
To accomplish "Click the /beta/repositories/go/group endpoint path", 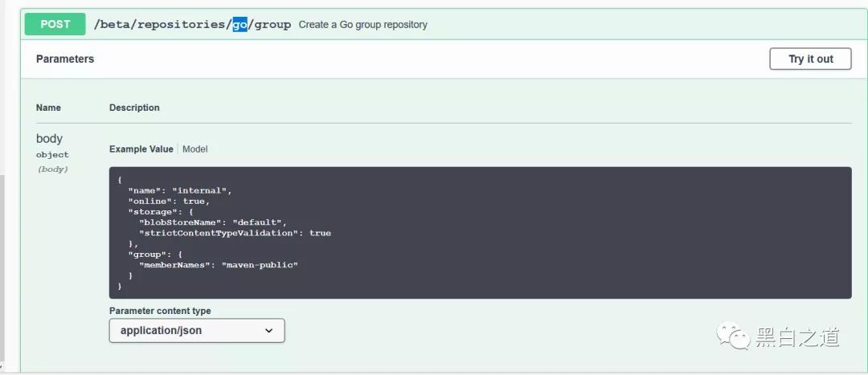I will click(x=192, y=24).
